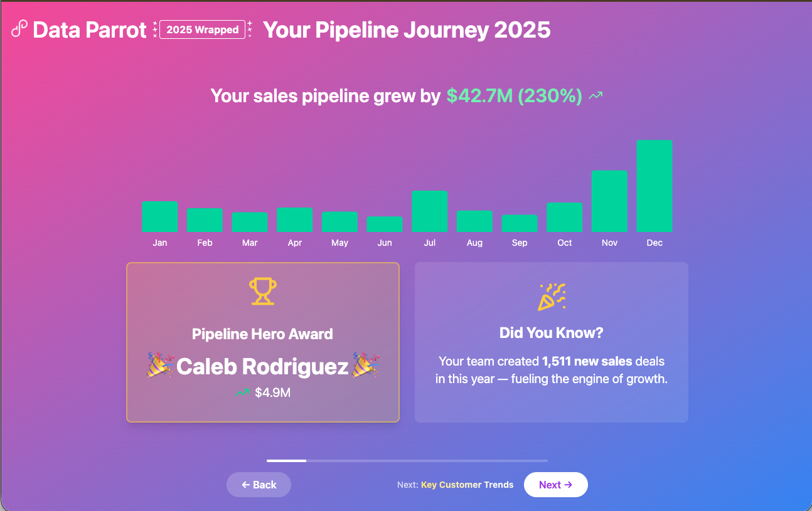Click the July pipeline bar
This screenshot has width=812, height=511.
pyautogui.click(x=429, y=211)
